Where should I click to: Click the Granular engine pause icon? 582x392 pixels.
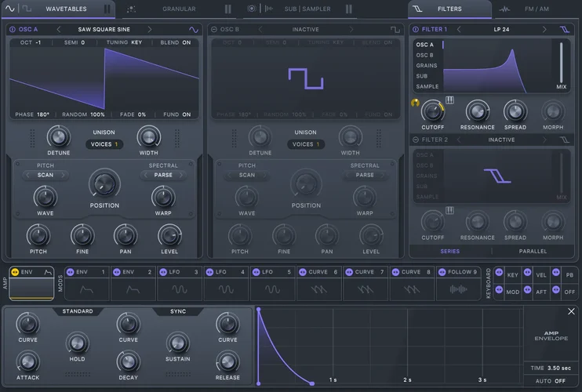tap(228, 9)
